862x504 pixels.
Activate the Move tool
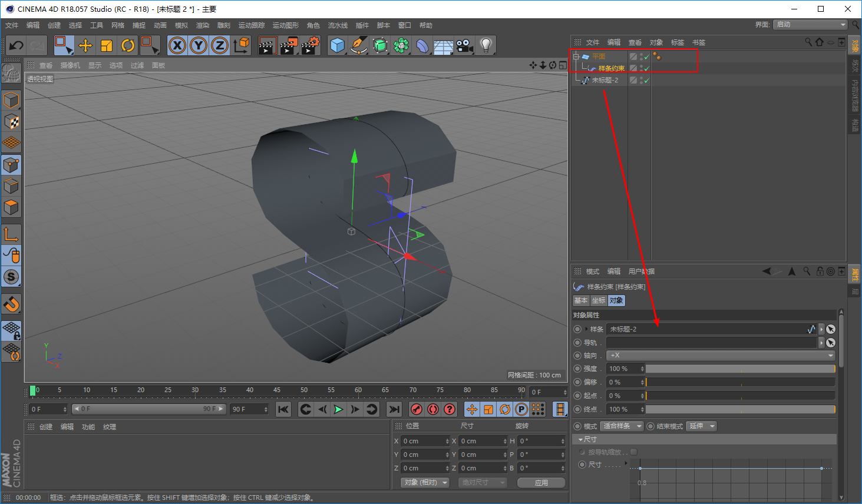(x=85, y=45)
